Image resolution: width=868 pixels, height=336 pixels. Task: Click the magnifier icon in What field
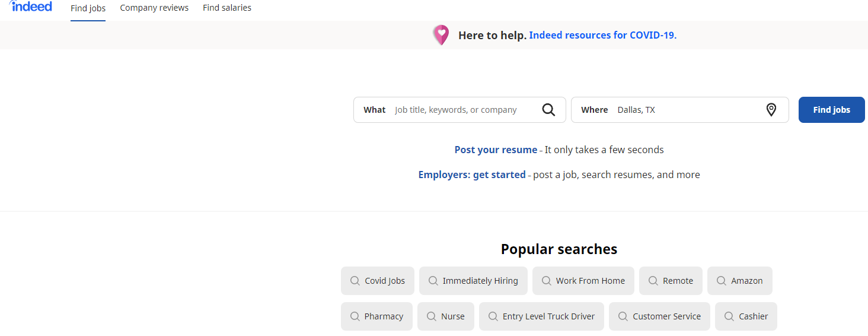(548, 110)
